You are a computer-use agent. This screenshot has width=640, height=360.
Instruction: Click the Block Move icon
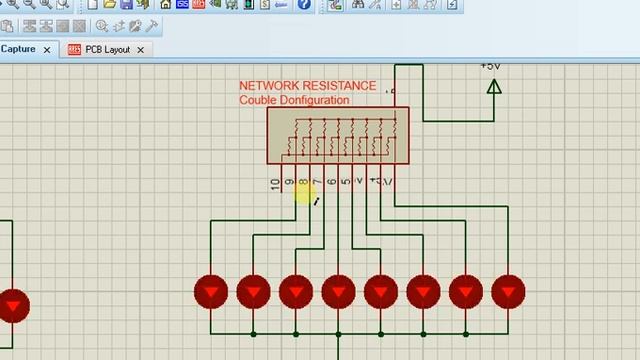[x=46, y=26]
